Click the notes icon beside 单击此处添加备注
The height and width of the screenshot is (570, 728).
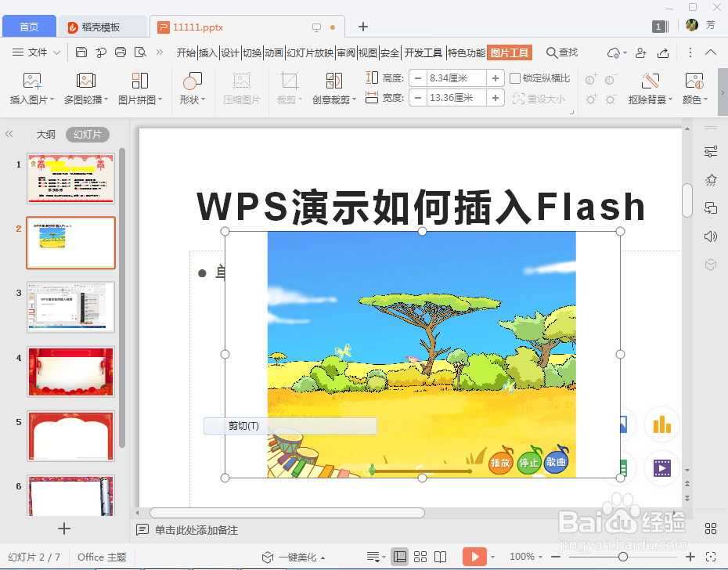[142, 529]
